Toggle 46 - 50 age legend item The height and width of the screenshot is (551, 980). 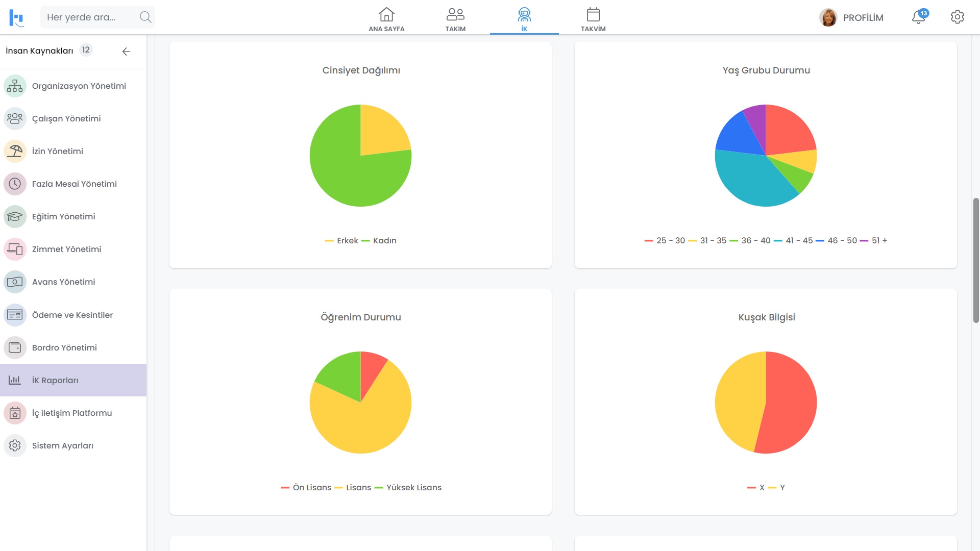pyautogui.click(x=836, y=240)
